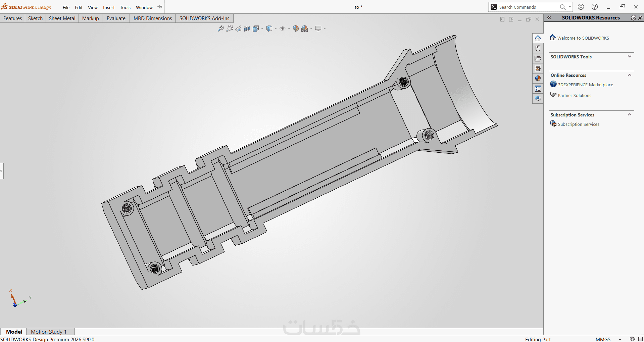Click the Welcome to SOLIDWORKS link

[x=583, y=38]
